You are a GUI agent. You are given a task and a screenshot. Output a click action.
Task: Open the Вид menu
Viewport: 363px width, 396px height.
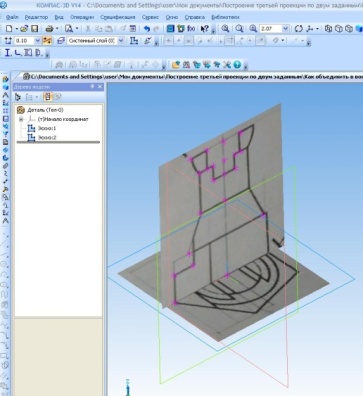click(x=59, y=17)
